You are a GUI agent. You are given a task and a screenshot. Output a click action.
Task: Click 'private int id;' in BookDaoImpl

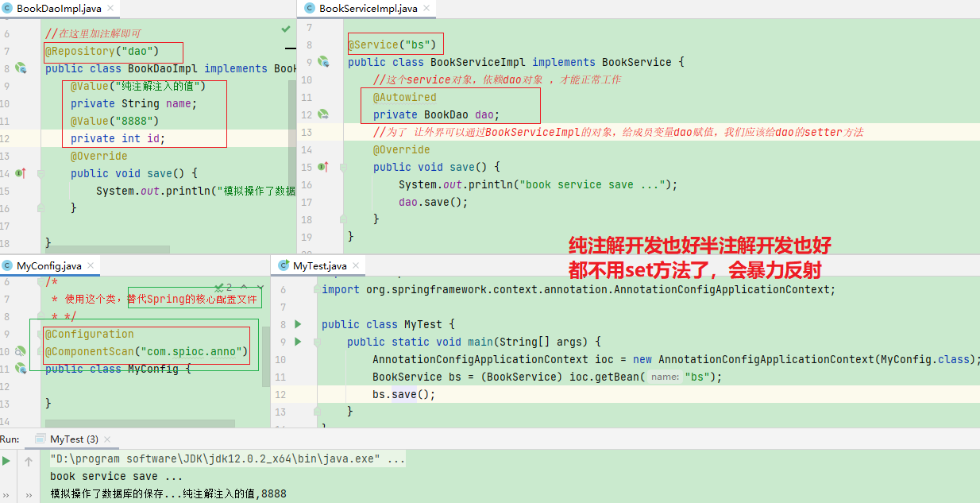[118, 138]
